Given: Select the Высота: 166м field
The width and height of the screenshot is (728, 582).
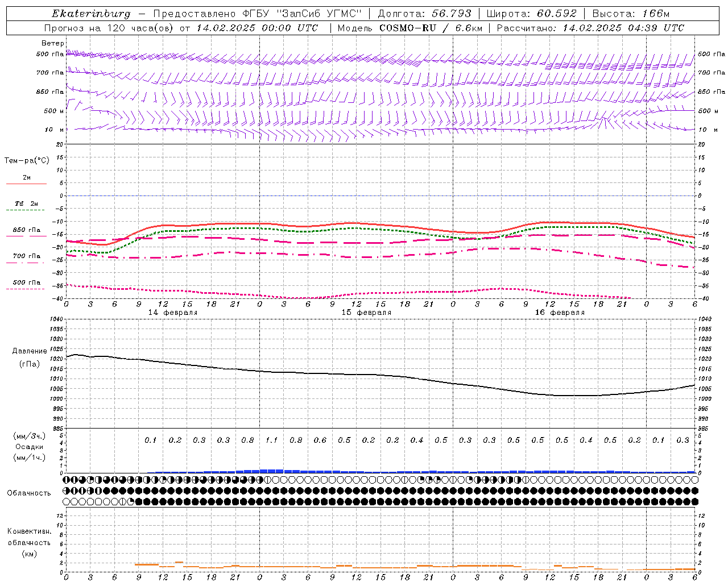Looking at the screenshot, I should click(x=631, y=14).
